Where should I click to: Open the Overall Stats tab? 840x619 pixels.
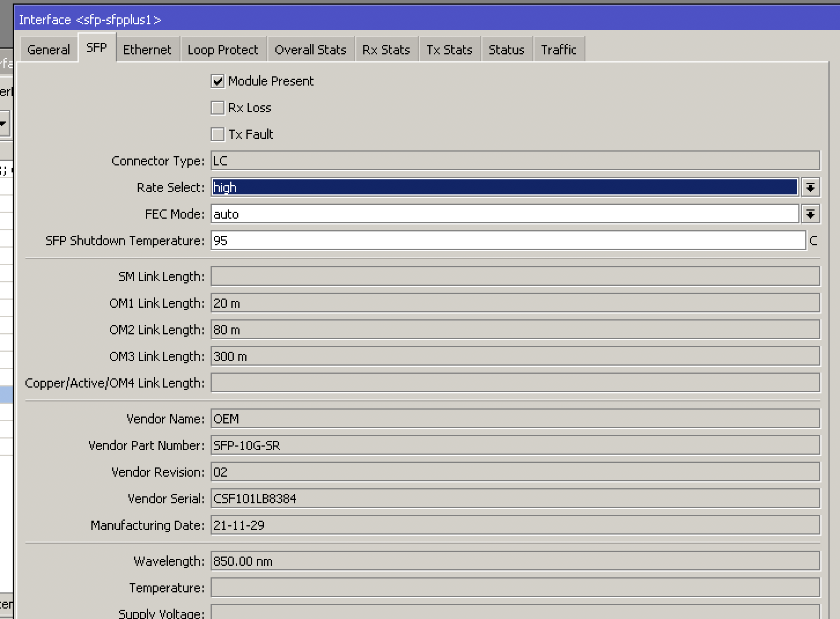[x=311, y=50]
